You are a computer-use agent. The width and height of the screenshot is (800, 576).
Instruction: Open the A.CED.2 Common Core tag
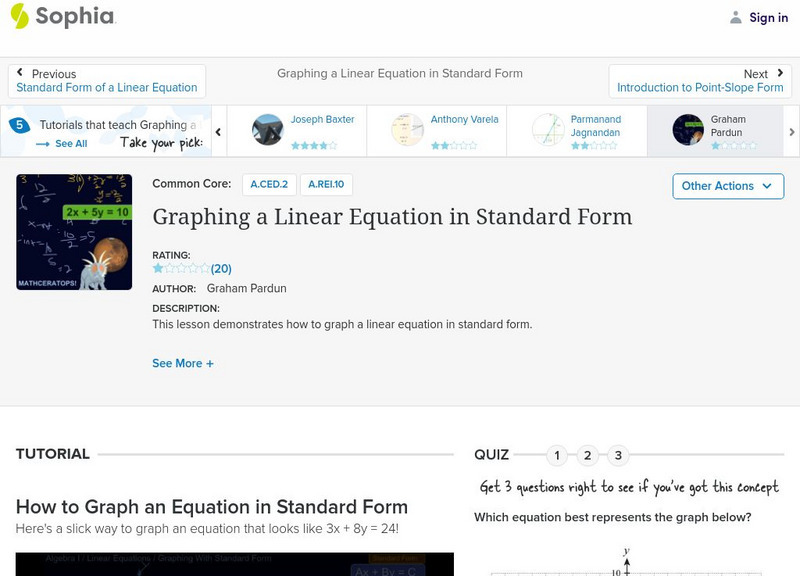pyautogui.click(x=269, y=185)
